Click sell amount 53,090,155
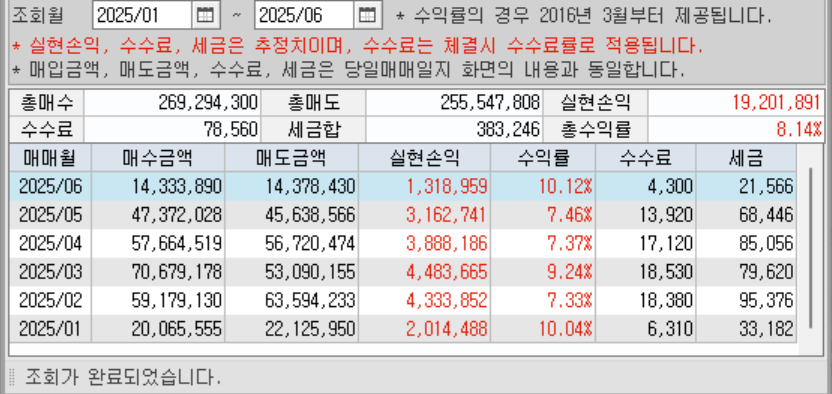 point(310,272)
